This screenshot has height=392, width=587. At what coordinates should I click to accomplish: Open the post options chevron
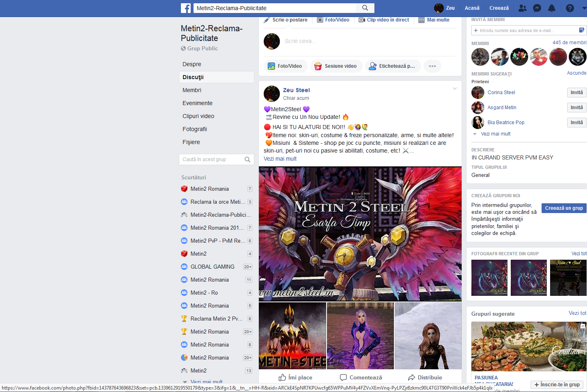455,88
